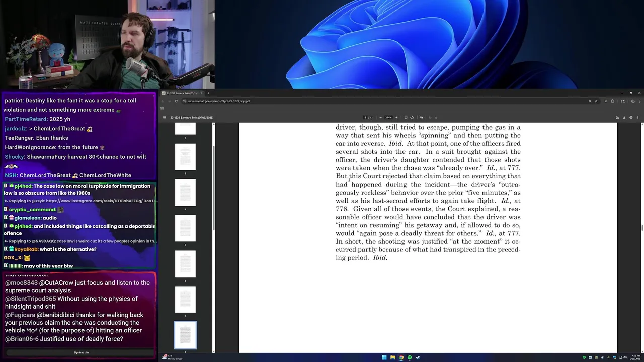
Task: Click the word "Ibid." ending the PDF paragraph
Action: (x=380, y=258)
